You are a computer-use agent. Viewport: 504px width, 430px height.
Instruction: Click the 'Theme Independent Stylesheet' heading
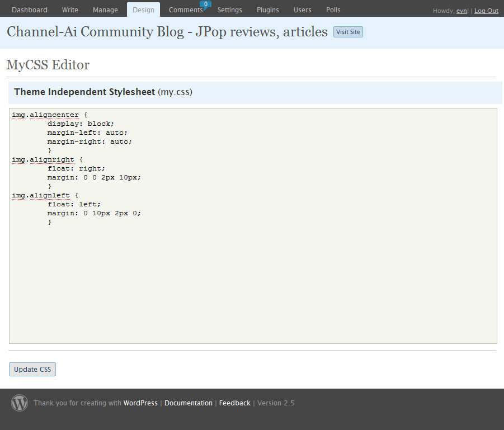tap(84, 92)
